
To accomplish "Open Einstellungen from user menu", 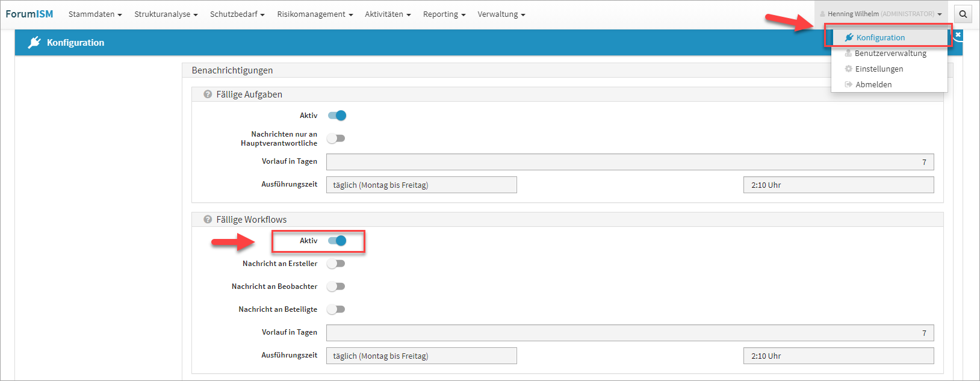I will 879,69.
